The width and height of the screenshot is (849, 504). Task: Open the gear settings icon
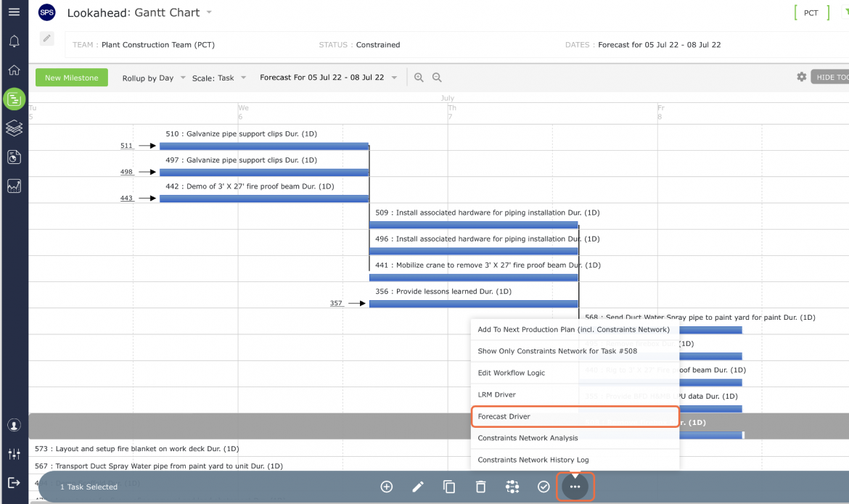point(801,77)
